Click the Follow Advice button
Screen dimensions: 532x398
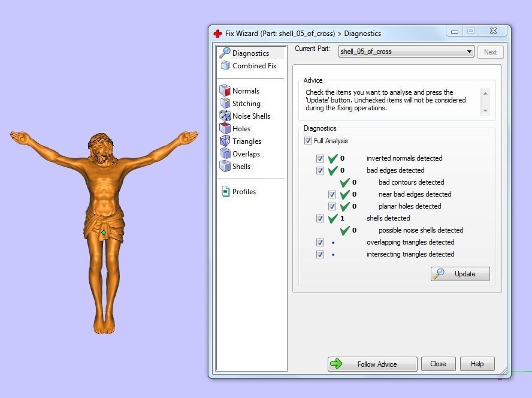pyautogui.click(x=372, y=364)
